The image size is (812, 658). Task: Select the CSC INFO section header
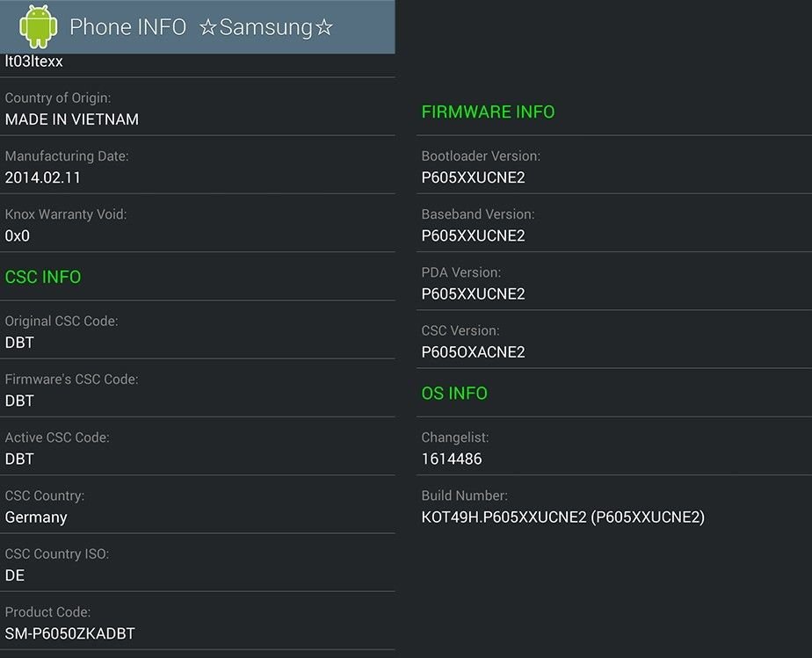[43, 277]
